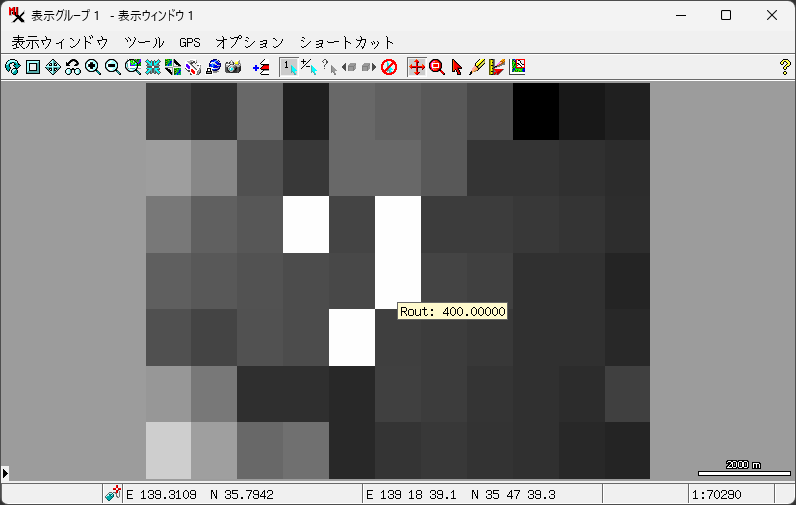Open the ショートカット menu
Image resolution: width=796 pixels, height=505 pixels.
point(347,42)
